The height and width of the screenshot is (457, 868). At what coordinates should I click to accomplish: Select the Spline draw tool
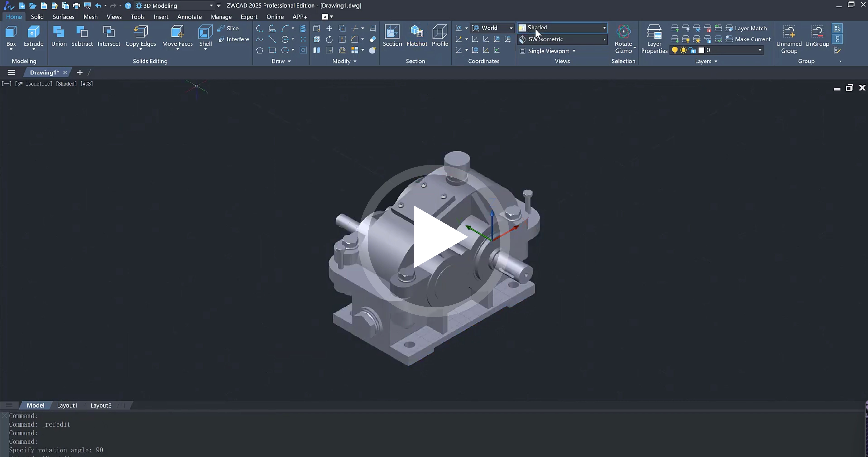[259, 39]
